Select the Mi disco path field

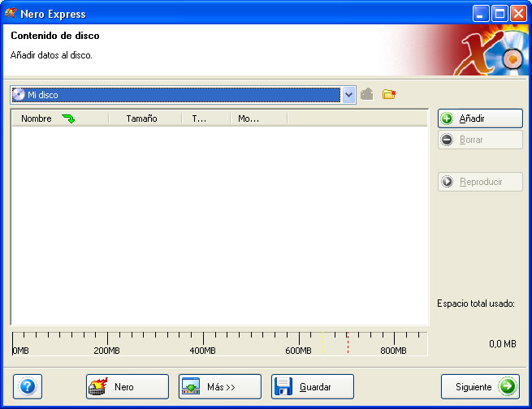[x=175, y=95]
